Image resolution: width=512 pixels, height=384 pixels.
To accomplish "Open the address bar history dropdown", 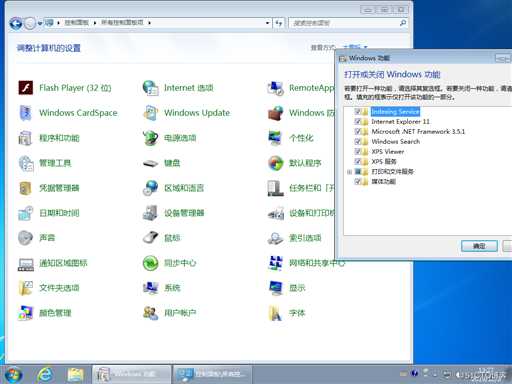I will [267, 23].
